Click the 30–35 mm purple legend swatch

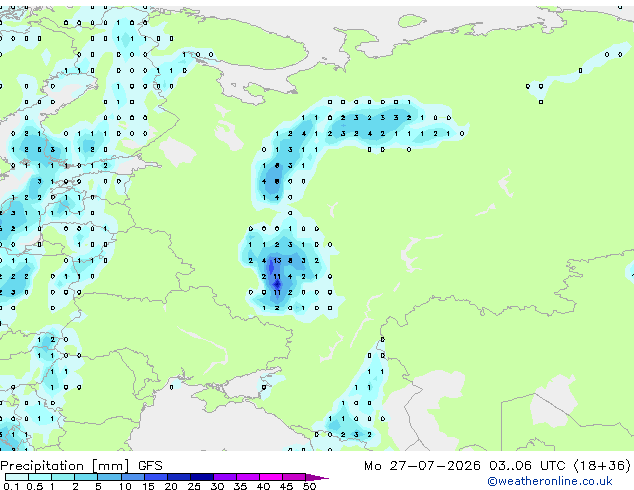click(225, 477)
